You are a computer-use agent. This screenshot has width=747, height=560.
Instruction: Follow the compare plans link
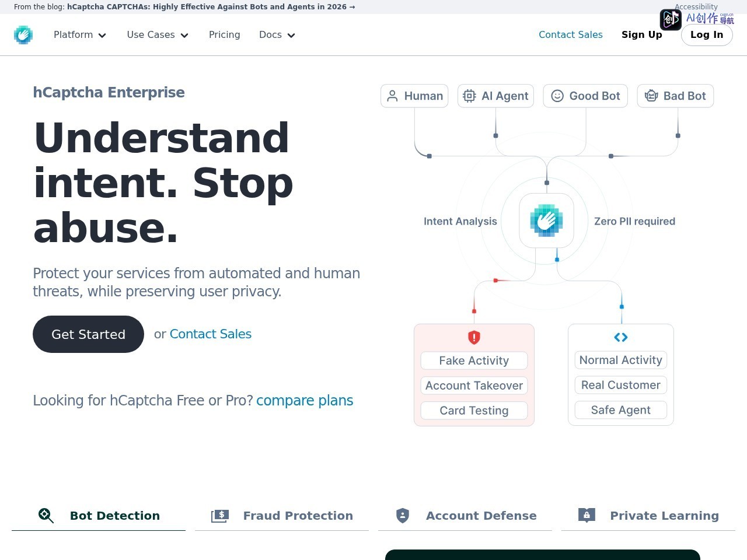tap(305, 401)
